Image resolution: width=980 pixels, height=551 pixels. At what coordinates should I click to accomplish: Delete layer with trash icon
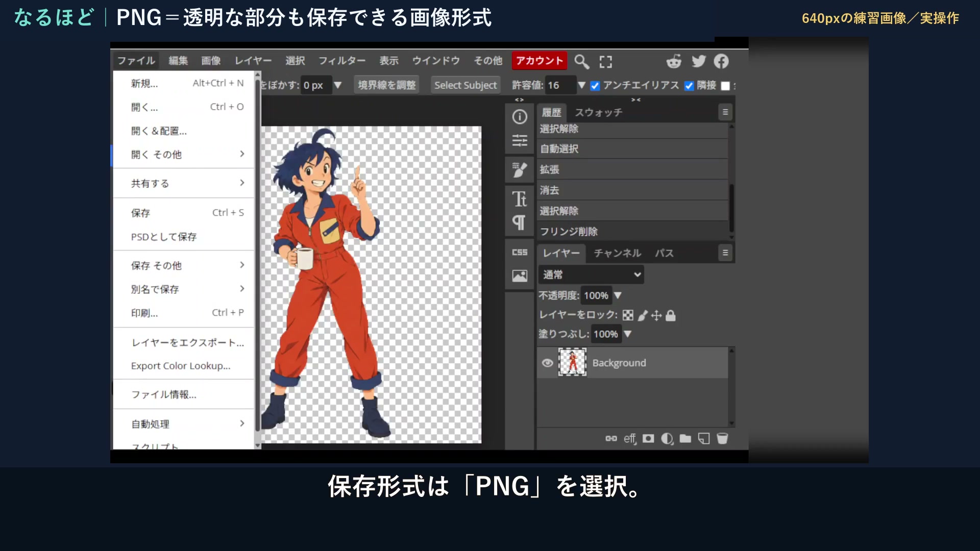722,438
